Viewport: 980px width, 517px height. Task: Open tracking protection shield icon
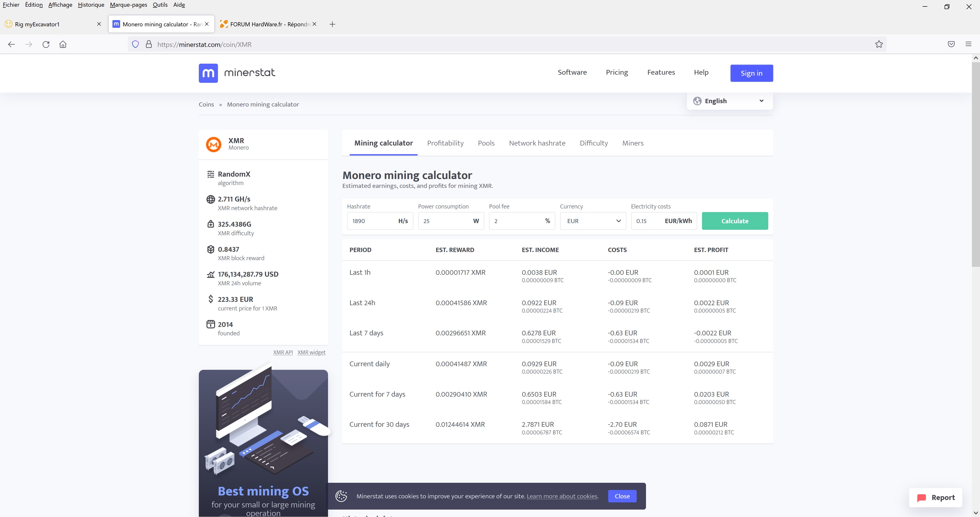pos(135,44)
